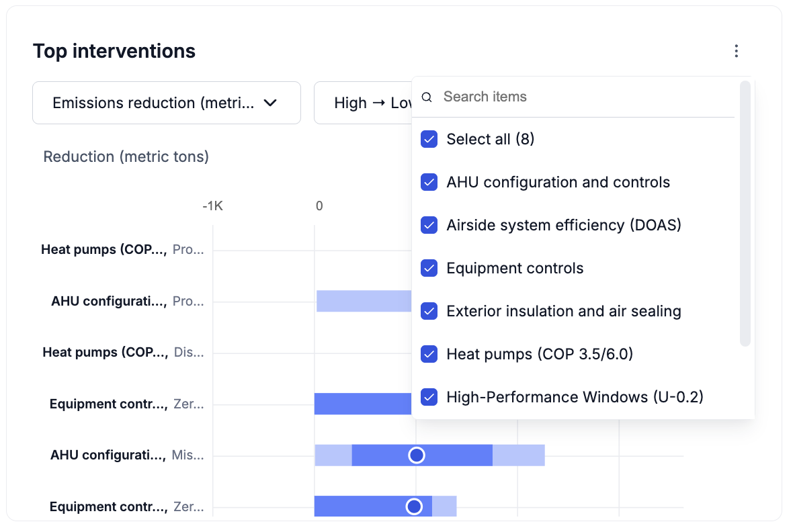This screenshot has width=793, height=532.
Task: Open the Emissions reduction metric dropdown
Action: coord(166,103)
